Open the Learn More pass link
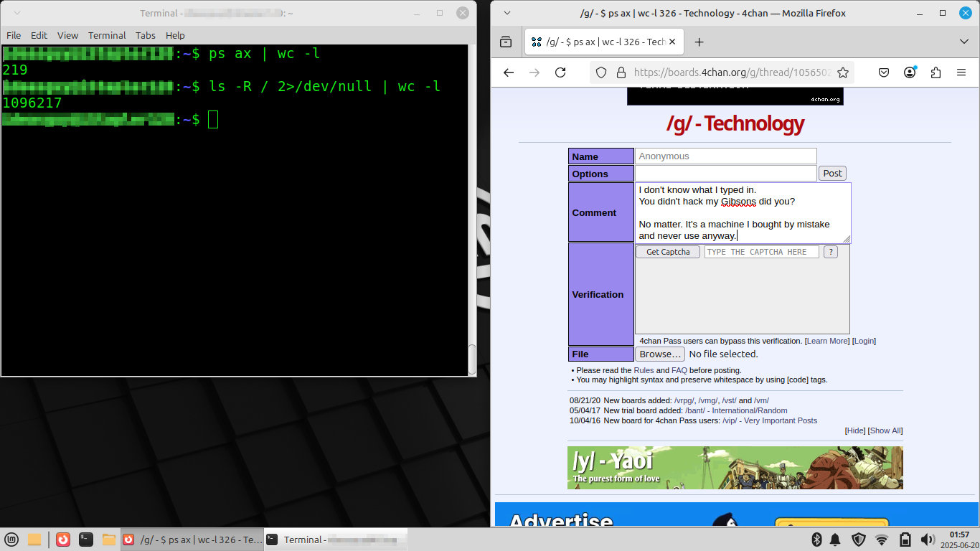Image resolution: width=980 pixels, height=551 pixels. pos(827,341)
